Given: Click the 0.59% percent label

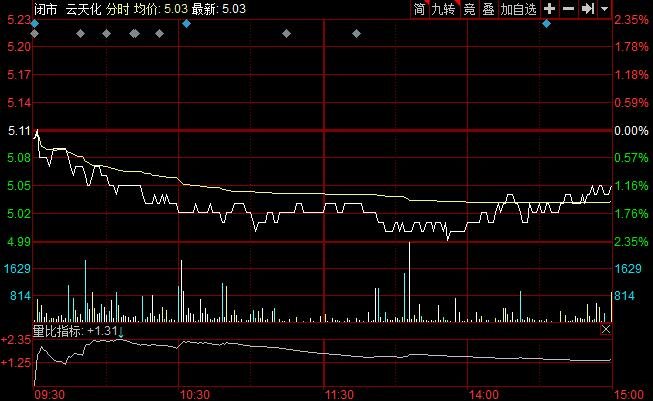Looking at the screenshot, I should pyautogui.click(x=631, y=102).
